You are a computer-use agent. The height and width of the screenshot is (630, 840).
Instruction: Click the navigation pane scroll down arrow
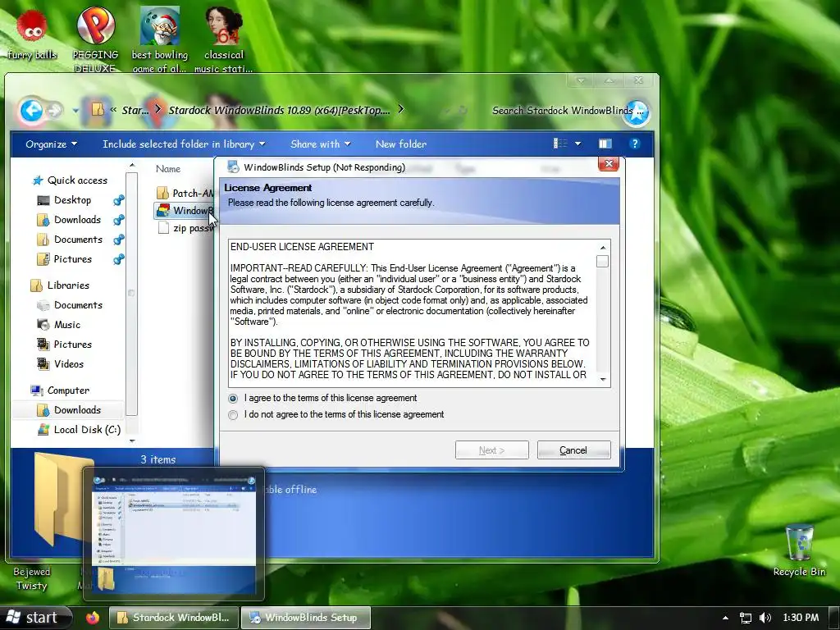click(132, 441)
